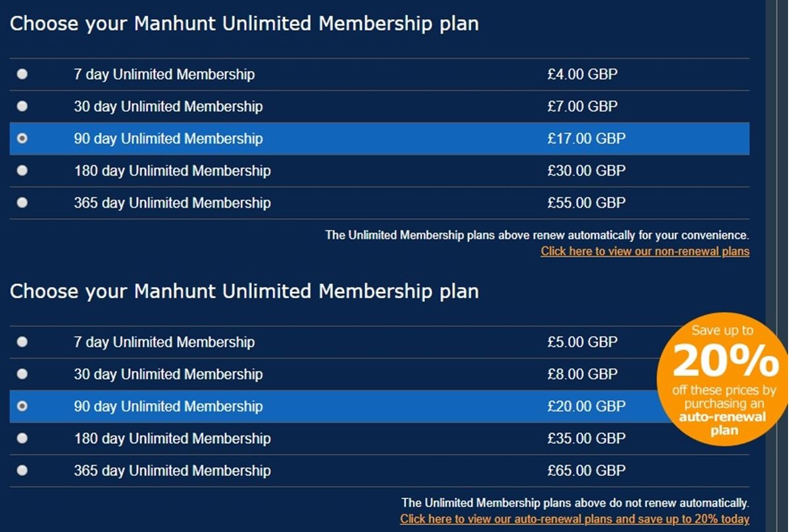The height and width of the screenshot is (532, 792).
Task: Click the "do not renew automatically" notice text
Action: (x=575, y=503)
